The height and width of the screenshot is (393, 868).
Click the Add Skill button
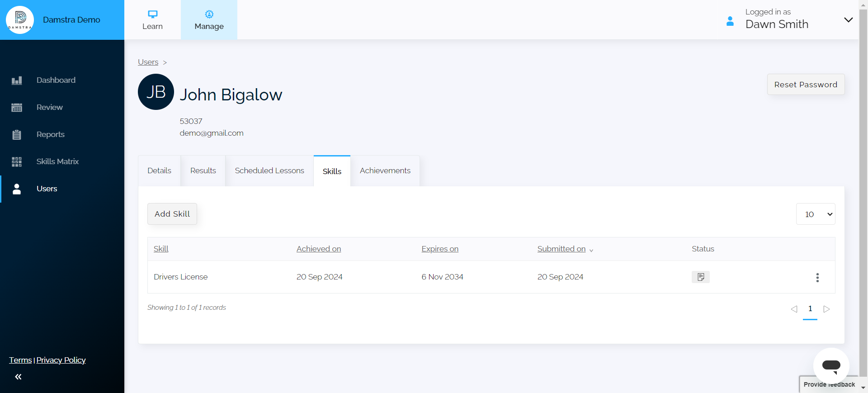172,214
